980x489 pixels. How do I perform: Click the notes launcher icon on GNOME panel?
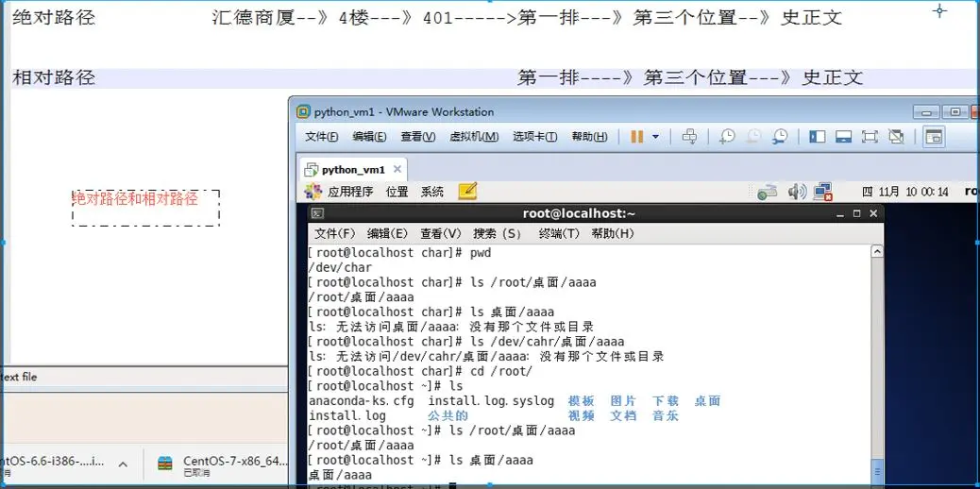point(467,192)
